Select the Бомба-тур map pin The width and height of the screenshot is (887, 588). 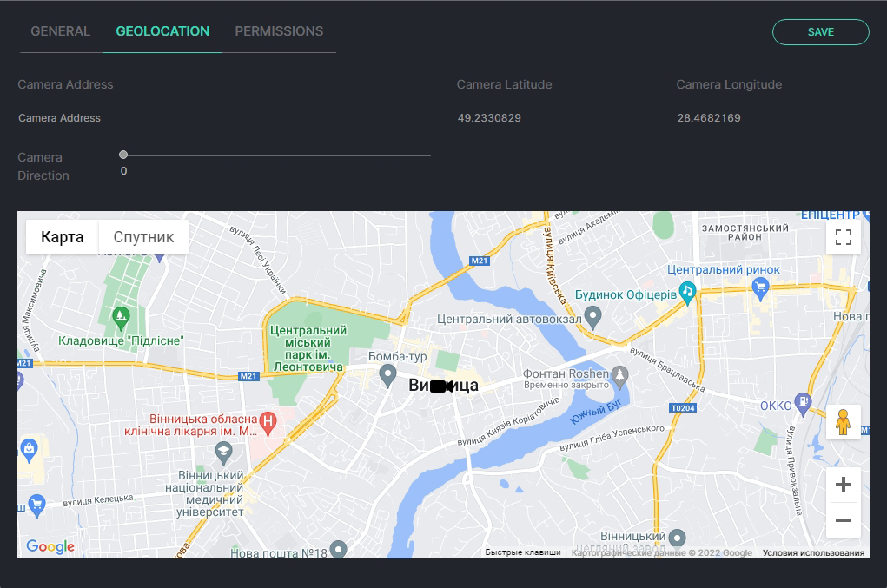(x=387, y=375)
